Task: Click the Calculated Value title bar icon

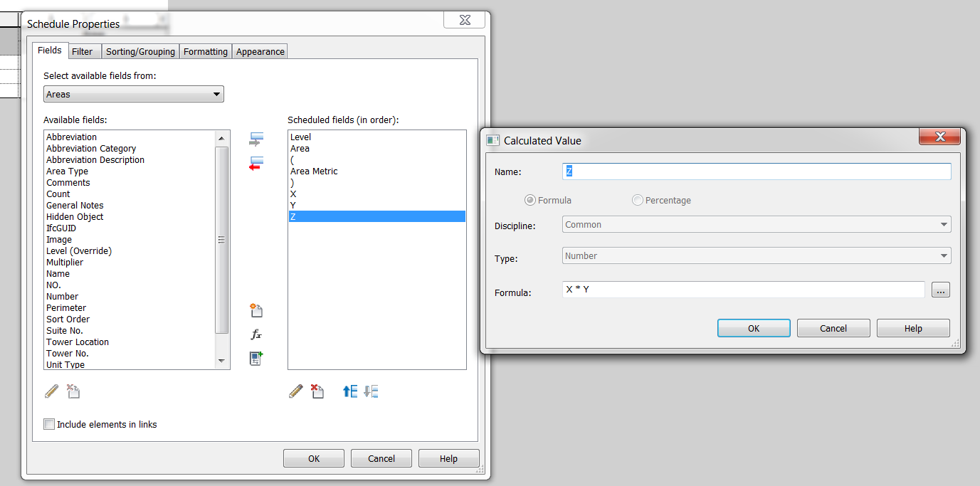Action: point(492,140)
